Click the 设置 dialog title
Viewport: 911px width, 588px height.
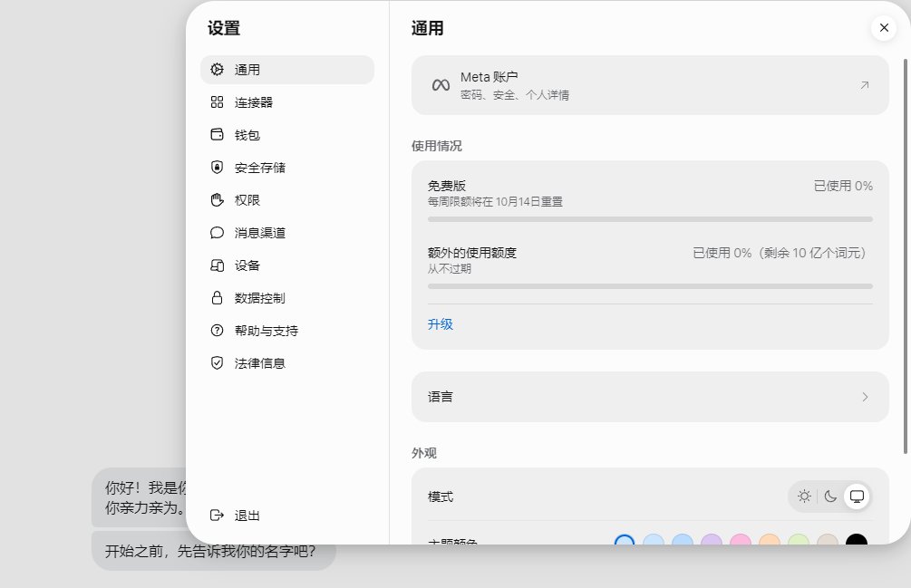click(x=224, y=28)
